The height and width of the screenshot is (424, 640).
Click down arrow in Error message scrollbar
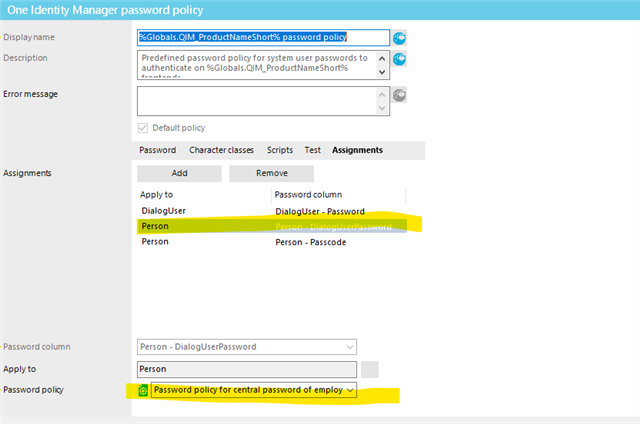click(382, 108)
